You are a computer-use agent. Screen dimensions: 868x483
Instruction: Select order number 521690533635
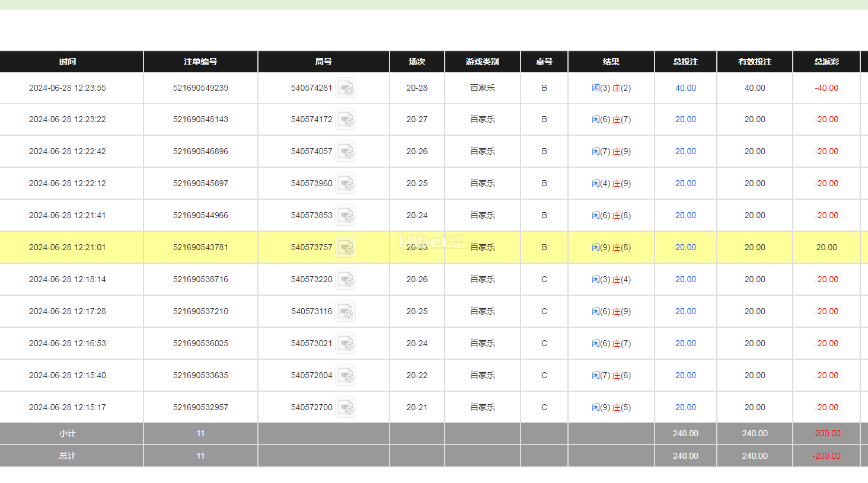(x=200, y=375)
